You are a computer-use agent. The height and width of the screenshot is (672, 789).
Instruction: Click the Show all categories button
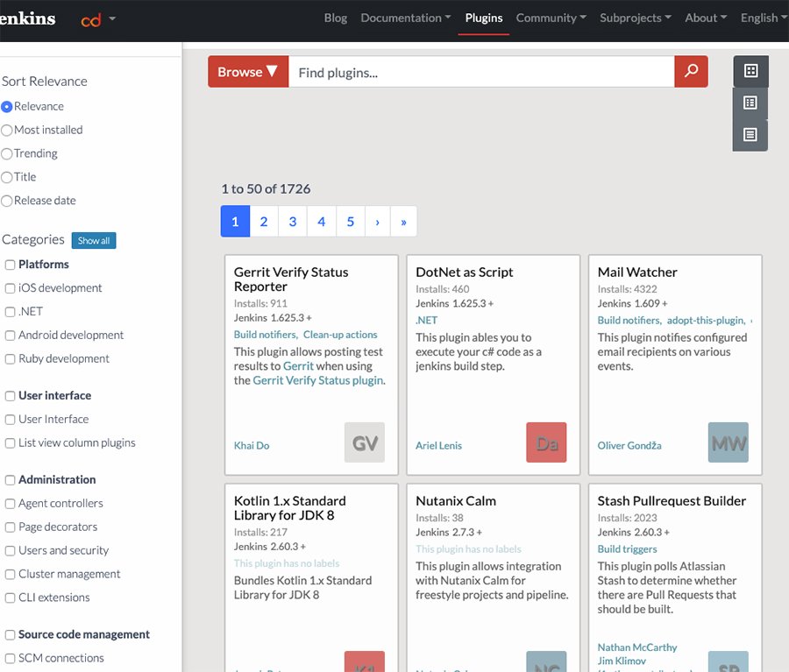(94, 240)
